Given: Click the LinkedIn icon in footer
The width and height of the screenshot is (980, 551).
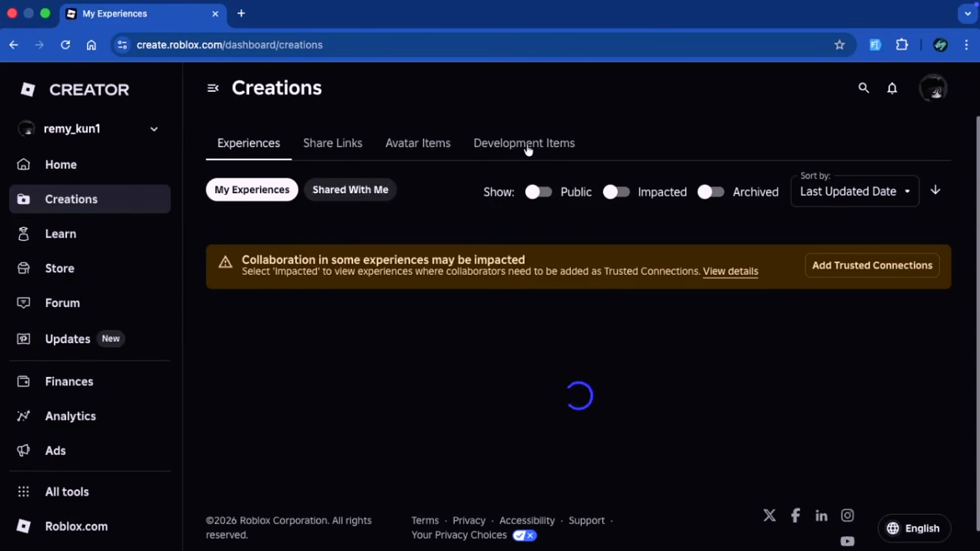Looking at the screenshot, I should pos(821,516).
